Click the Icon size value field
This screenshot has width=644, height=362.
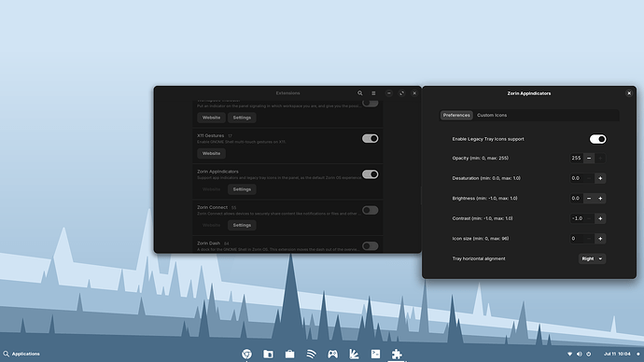(x=577, y=239)
